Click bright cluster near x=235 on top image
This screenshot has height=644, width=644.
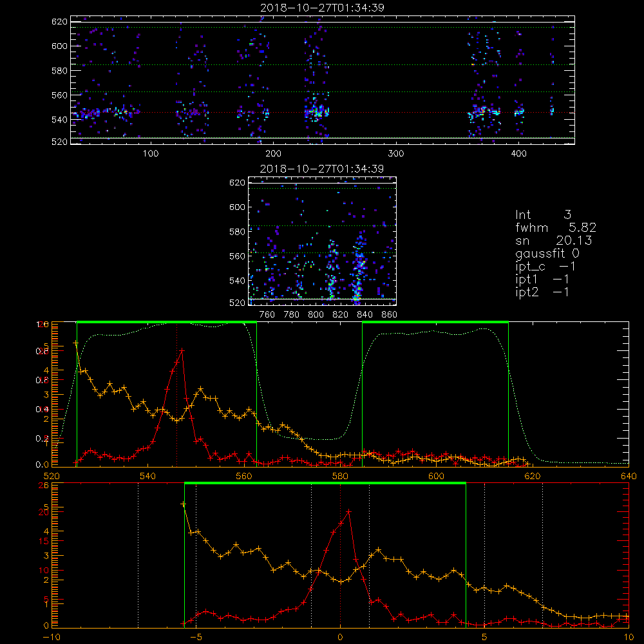click(316, 111)
